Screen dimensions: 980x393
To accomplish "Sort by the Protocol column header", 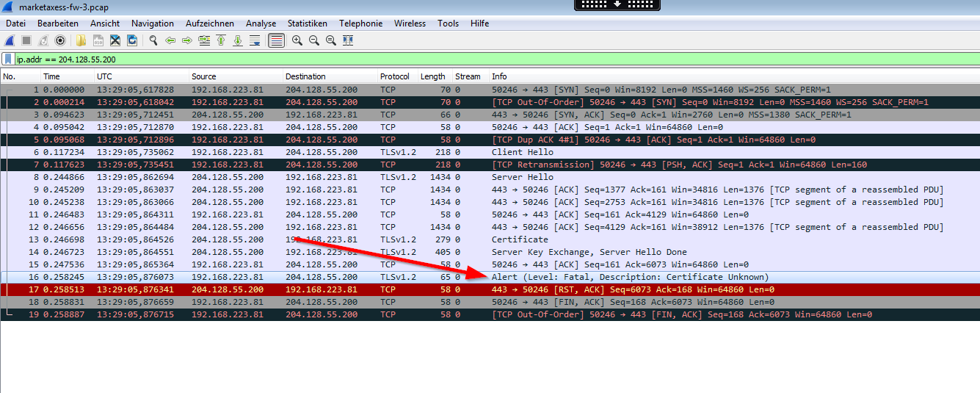I will tap(398, 76).
